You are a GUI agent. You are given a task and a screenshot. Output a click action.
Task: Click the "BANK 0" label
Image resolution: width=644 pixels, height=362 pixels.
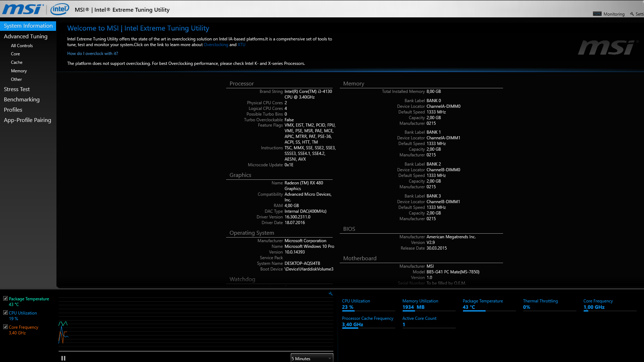point(434,101)
